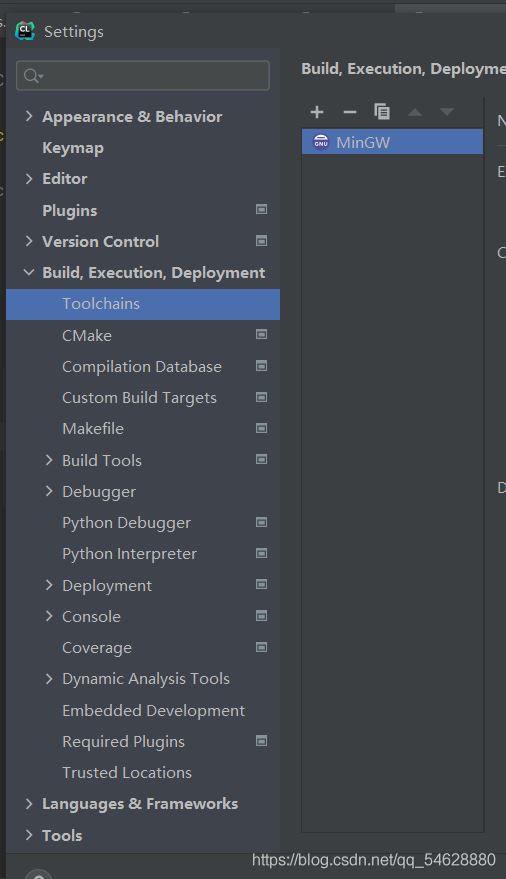This screenshot has width=506, height=879.
Task: Open Embedded Development settings
Action: 154,710
